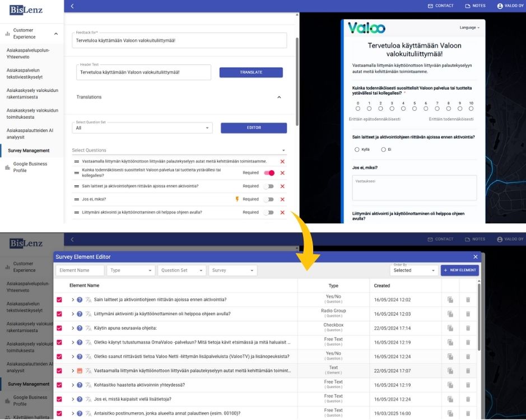
Task: Open "Google Business Profile" in the upper sidebar
Action: point(30,167)
